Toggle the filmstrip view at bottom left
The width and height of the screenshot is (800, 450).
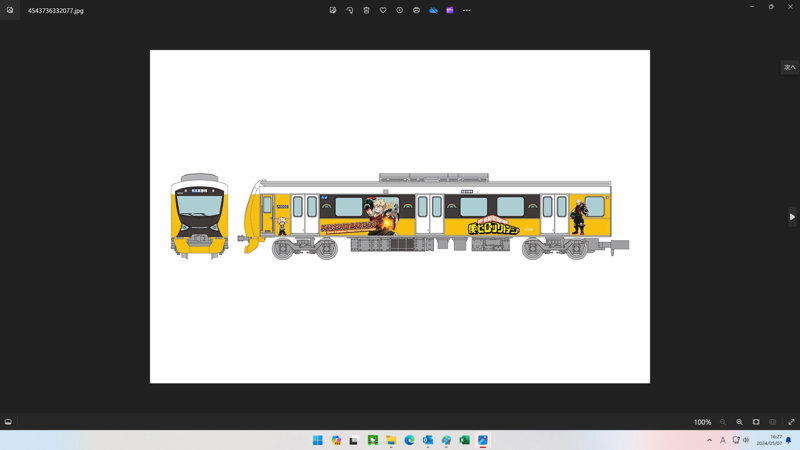tap(8, 422)
